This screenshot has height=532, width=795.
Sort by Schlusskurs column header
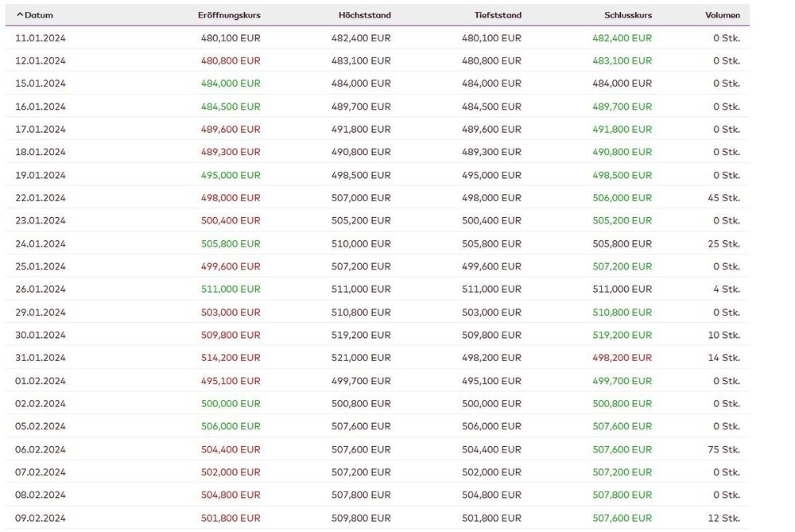[627, 15]
